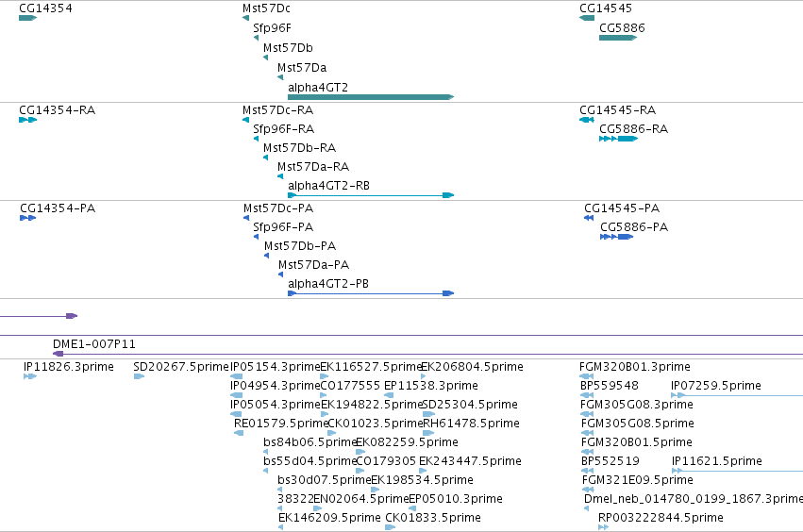Select protein Sfp96F-PA

tap(283, 227)
